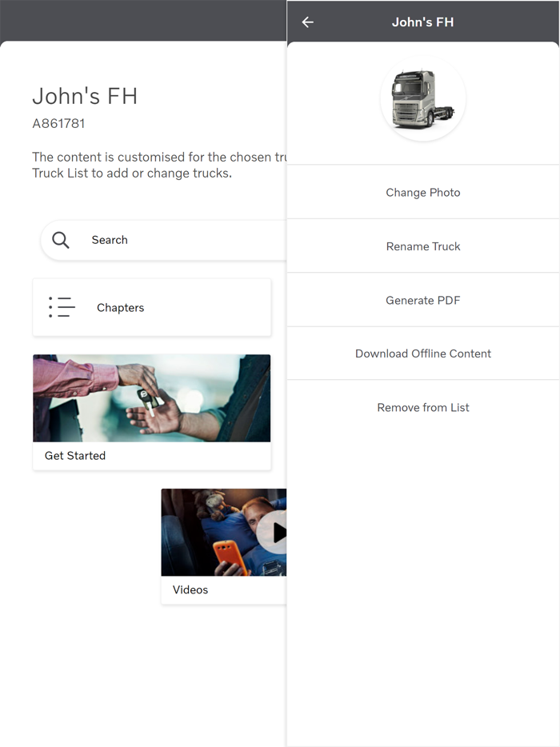The width and height of the screenshot is (560, 747).
Task: Select Change Photo option
Action: (423, 193)
